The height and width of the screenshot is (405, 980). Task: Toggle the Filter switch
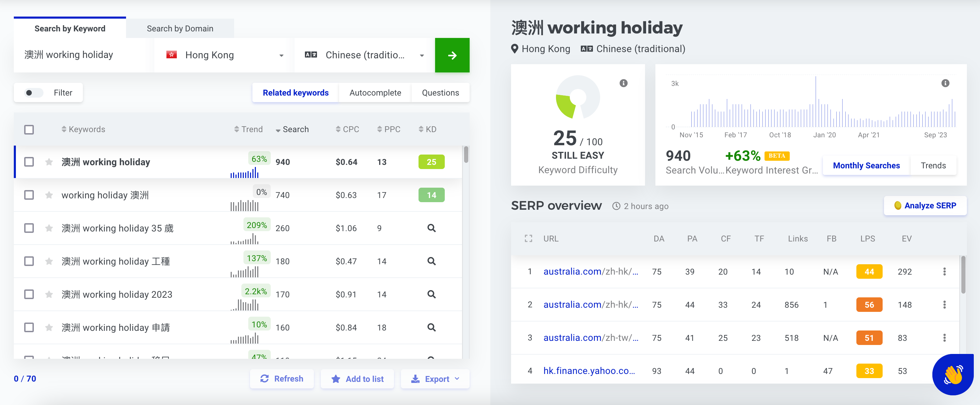tap(33, 93)
